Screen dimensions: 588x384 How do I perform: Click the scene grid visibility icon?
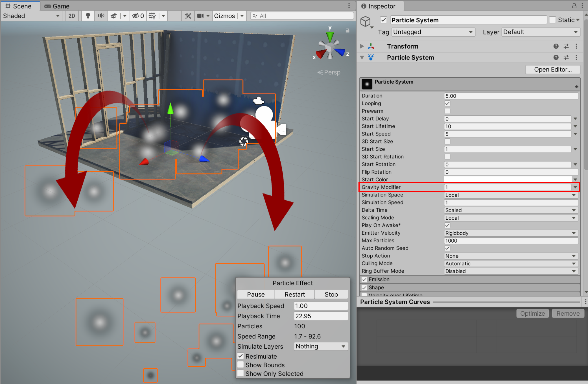tap(152, 16)
